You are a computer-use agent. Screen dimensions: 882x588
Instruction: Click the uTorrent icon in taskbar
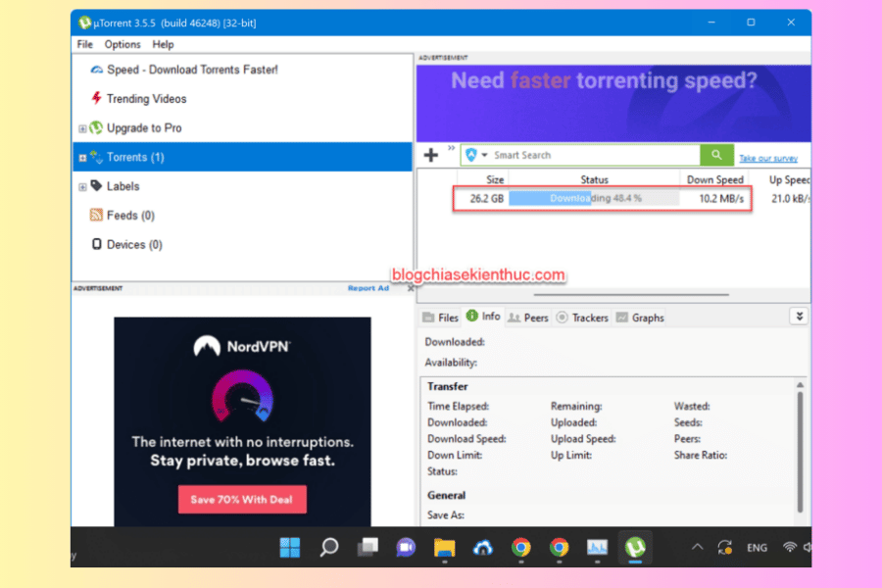(x=635, y=547)
